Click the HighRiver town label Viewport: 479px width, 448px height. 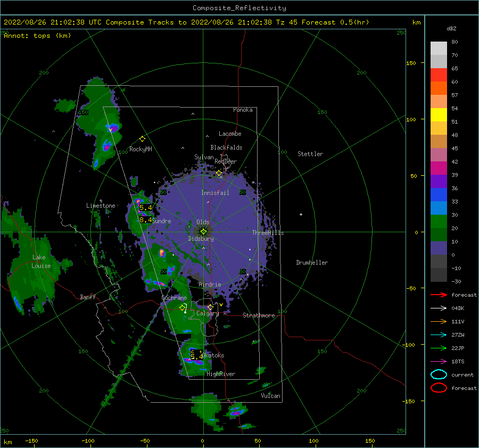pos(221,374)
